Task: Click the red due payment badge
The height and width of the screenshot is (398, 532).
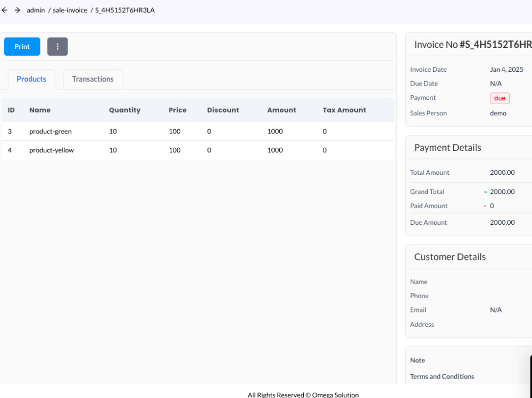Action: [x=500, y=98]
